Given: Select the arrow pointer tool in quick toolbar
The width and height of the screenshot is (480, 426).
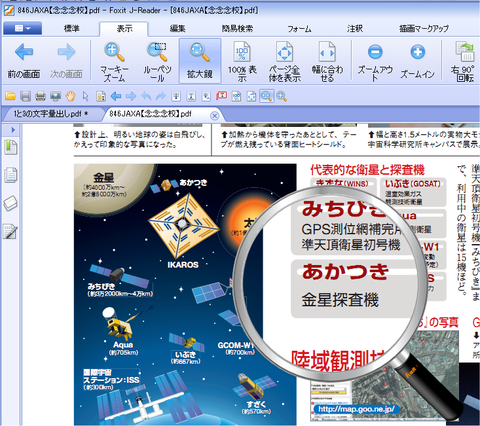Looking at the screenshot, I should pos(86,96).
